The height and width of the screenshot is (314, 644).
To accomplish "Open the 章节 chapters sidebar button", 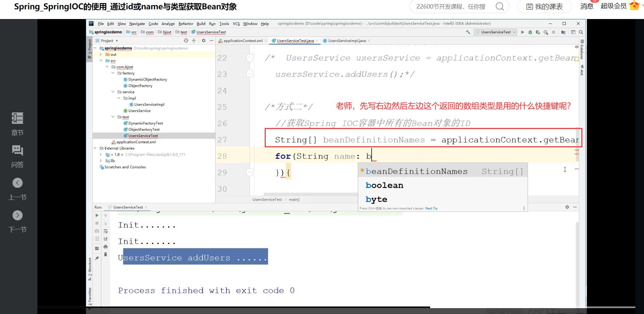I will point(17,124).
